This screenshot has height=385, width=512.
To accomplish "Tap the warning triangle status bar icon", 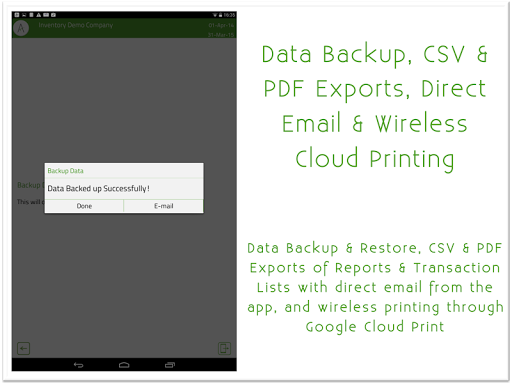I will [x=38, y=15].
